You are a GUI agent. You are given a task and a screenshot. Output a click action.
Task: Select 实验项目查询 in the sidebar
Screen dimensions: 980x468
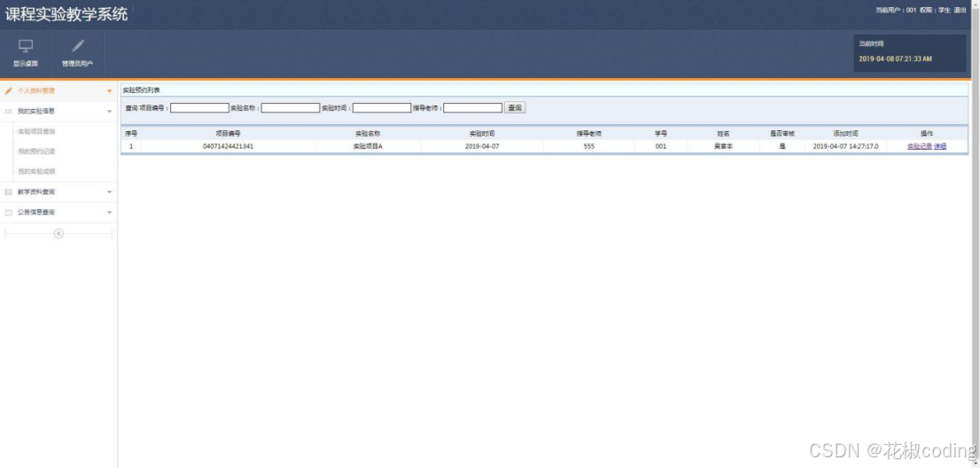click(36, 131)
